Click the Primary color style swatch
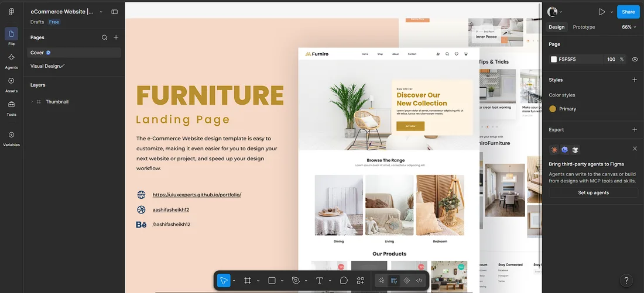This screenshot has width=644, height=293. coord(553,109)
